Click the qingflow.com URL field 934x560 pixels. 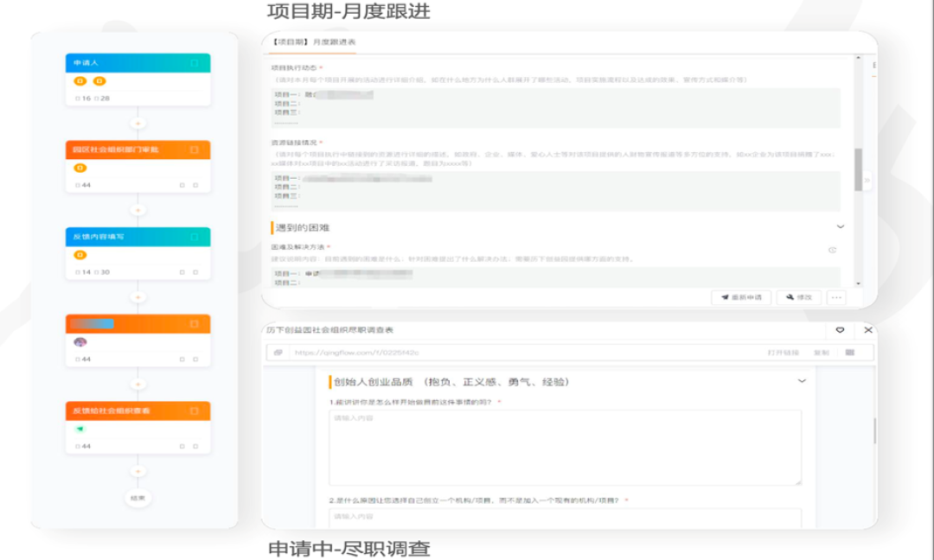524,353
